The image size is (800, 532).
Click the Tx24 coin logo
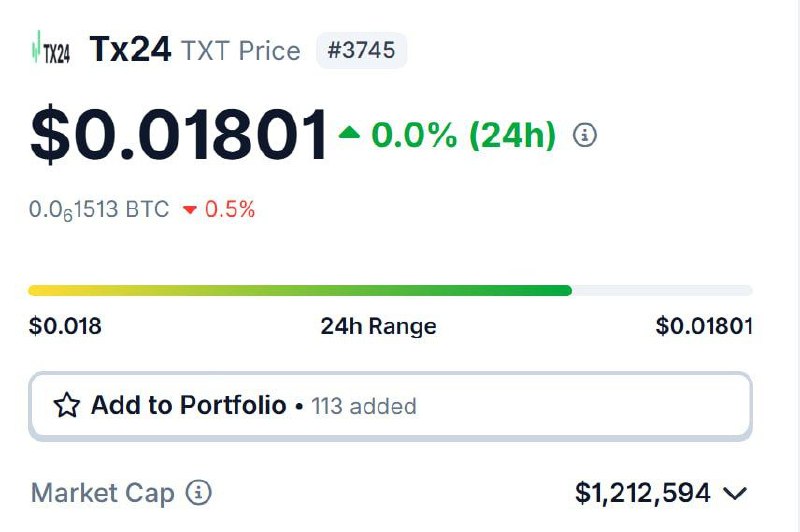tap(51, 49)
